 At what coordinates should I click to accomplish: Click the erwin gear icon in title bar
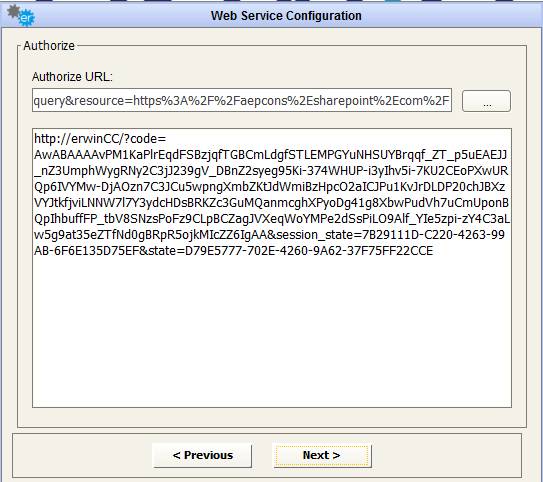[x=21, y=15]
